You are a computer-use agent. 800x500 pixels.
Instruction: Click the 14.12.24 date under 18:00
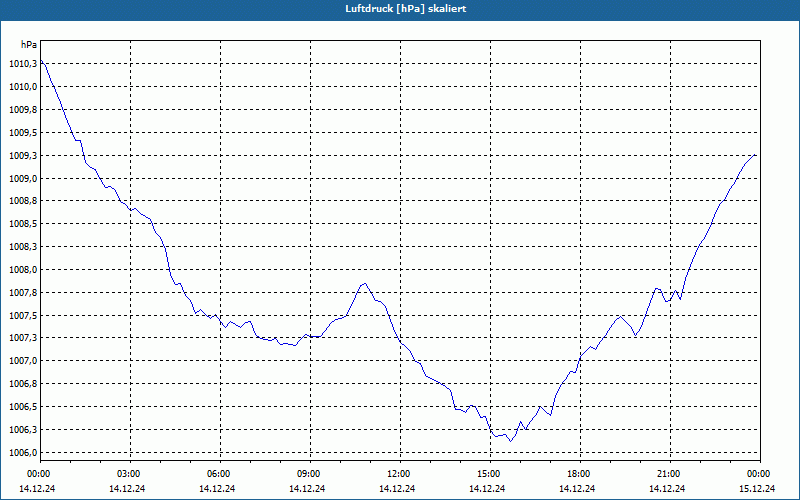point(577,488)
